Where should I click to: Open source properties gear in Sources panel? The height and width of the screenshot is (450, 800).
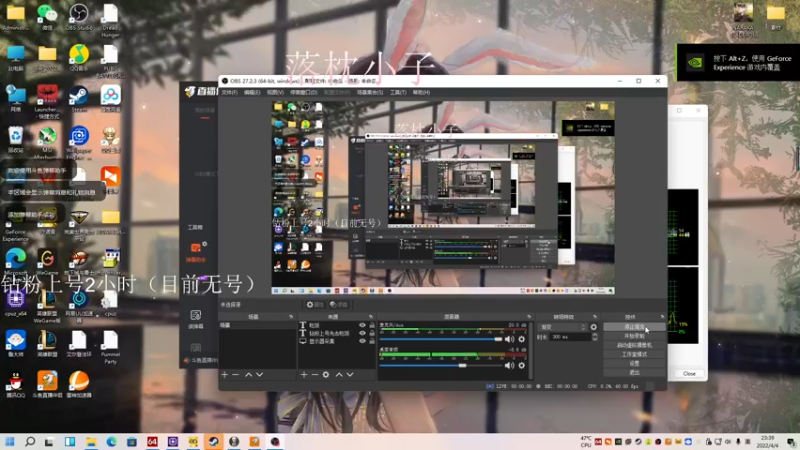coord(326,374)
